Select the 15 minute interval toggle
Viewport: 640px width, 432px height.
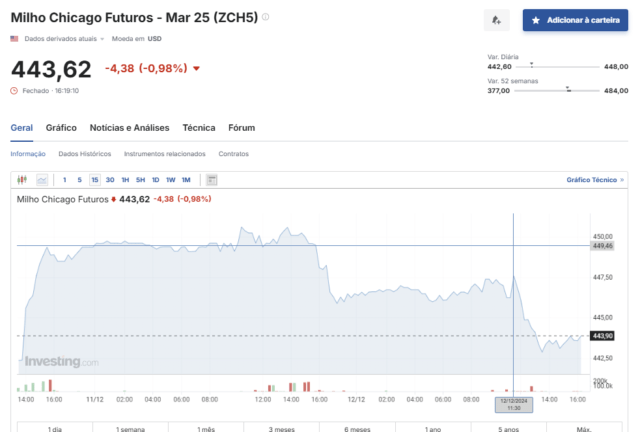tap(95, 180)
